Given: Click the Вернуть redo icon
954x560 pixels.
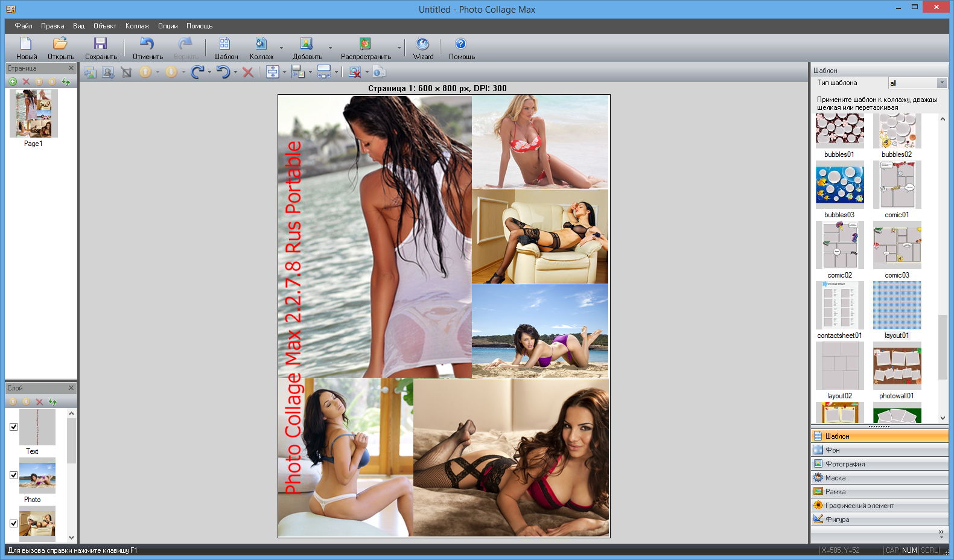Looking at the screenshot, I should point(185,43).
